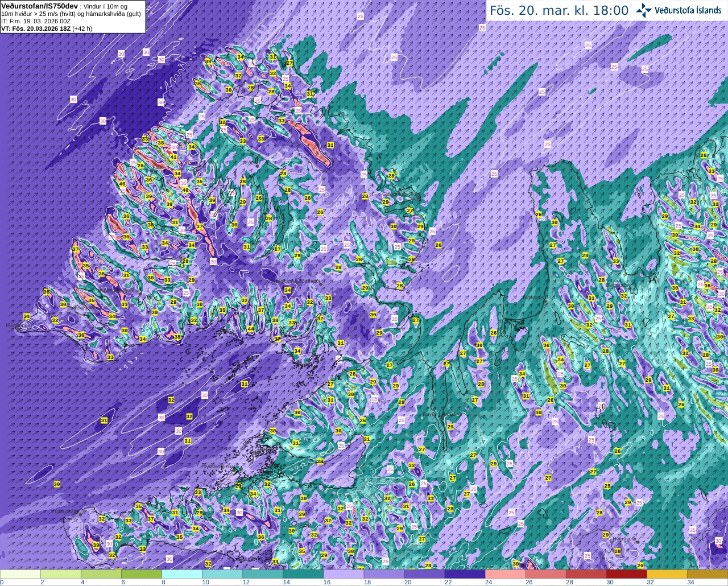Pick the light pink 24–26 legend swatch
The image size is (728, 586).
click(x=505, y=574)
